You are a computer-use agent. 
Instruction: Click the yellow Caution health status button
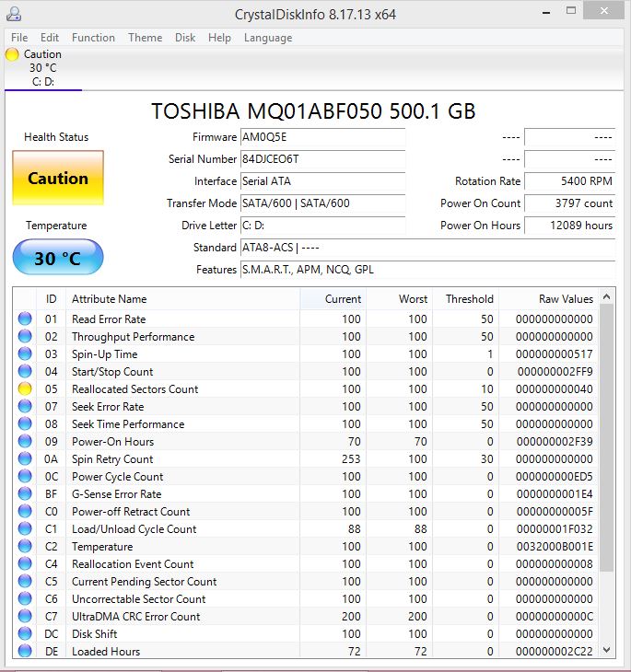coord(58,178)
